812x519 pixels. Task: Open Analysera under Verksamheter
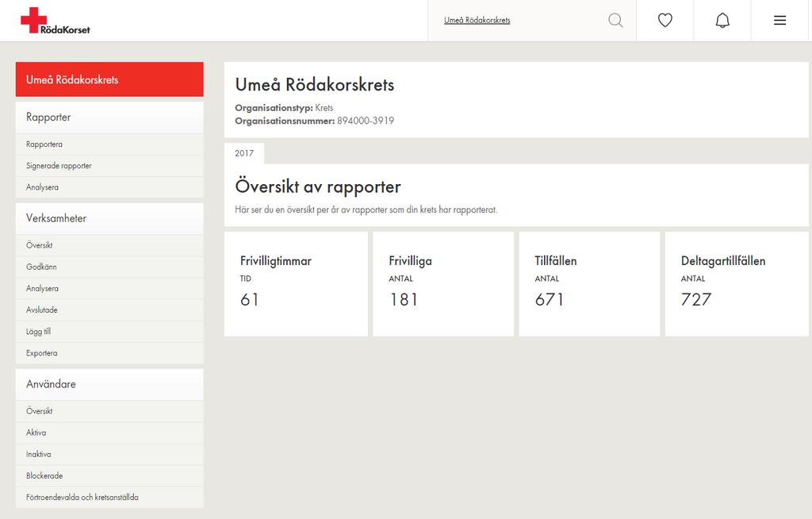[109, 288]
